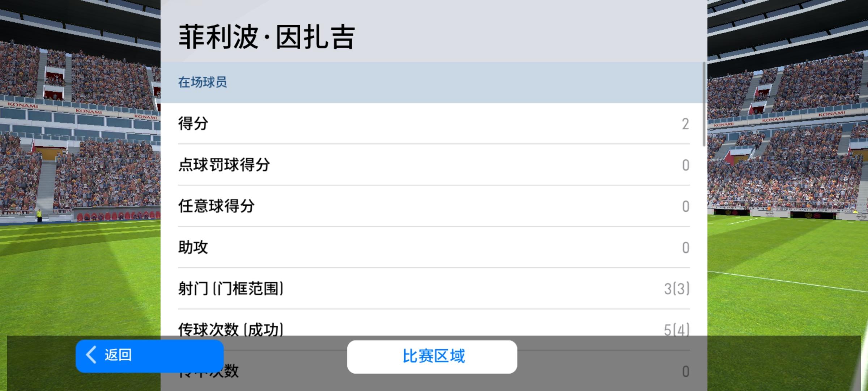This screenshot has height=391, width=868.
Task: Tap the 点球罚球得分 value 0
Action: point(685,165)
